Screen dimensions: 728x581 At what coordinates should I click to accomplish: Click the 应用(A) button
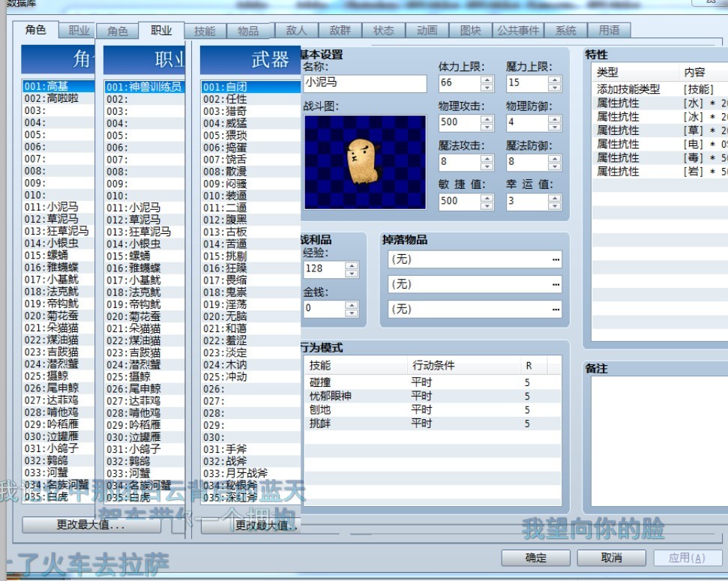(688, 558)
